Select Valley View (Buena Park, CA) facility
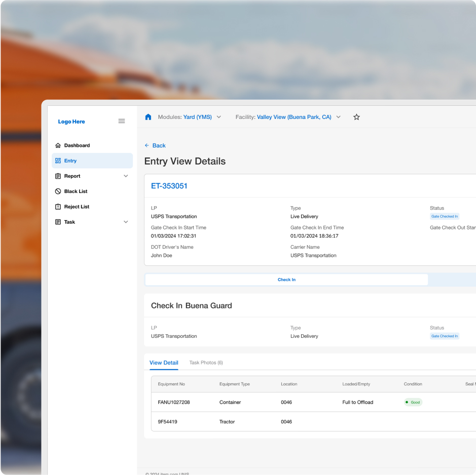Image resolution: width=476 pixels, height=475 pixels. 294,117
